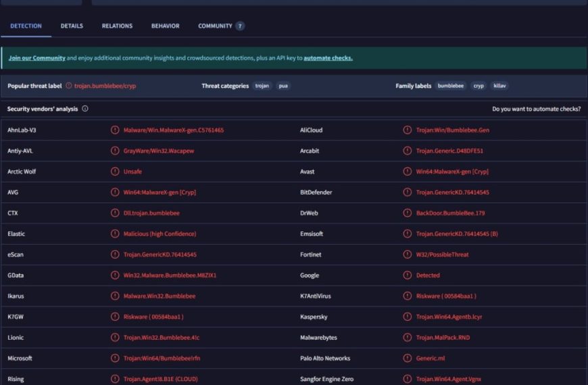Image resolution: width=588 pixels, height=385 pixels.
Task: Click the alert icon in Google row
Action: (x=408, y=275)
